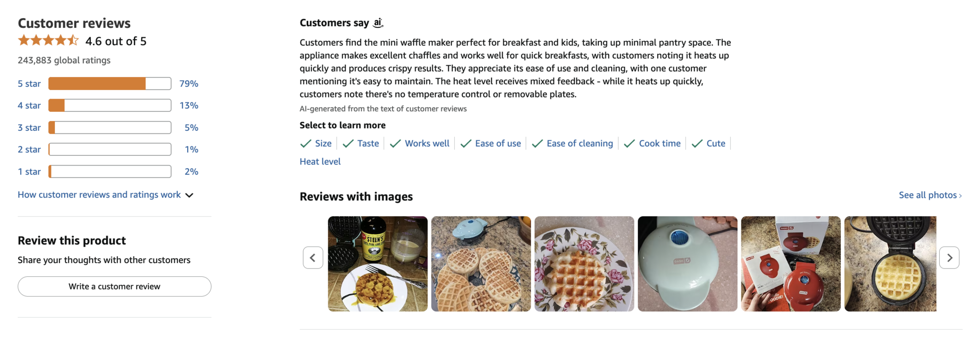Show 1 star reviews

pos(29,172)
